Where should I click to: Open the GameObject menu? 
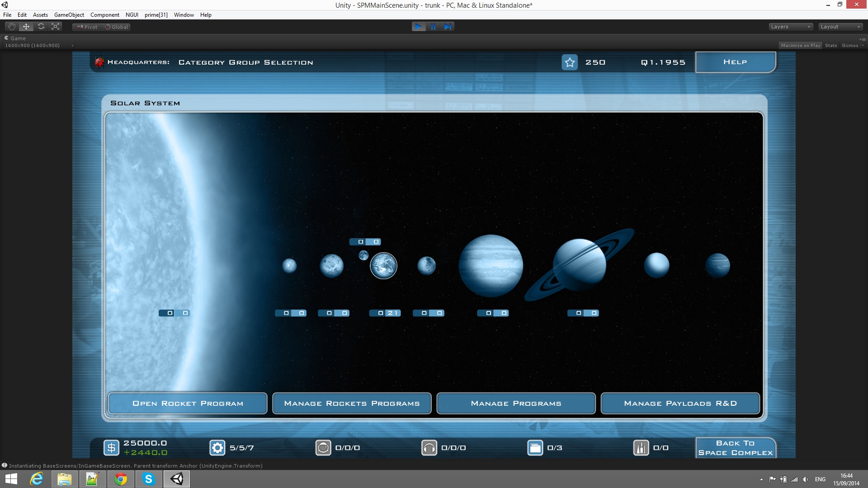tap(69, 15)
